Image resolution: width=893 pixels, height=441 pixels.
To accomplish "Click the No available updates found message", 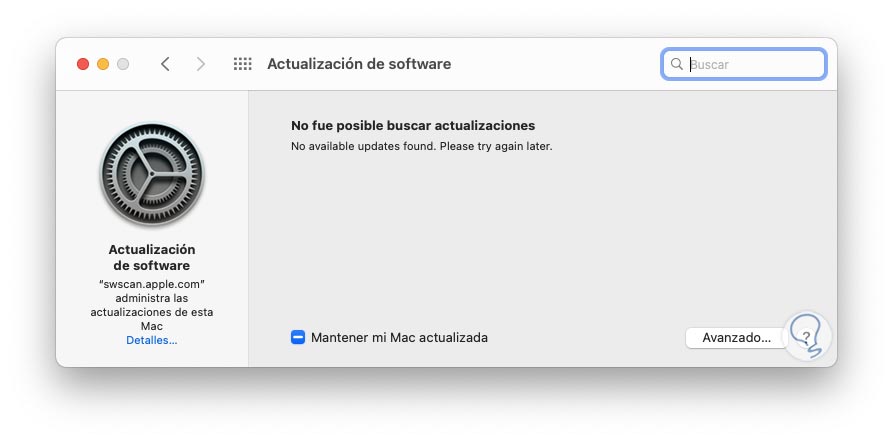I will coord(421,146).
